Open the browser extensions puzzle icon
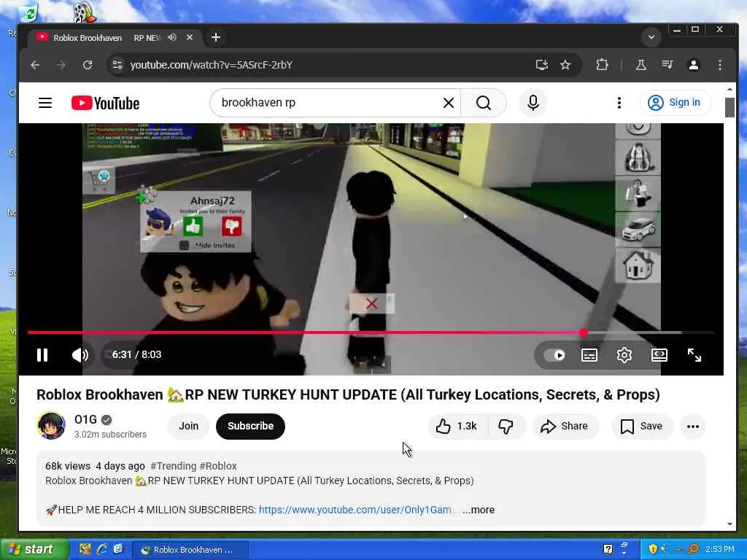The image size is (747, 560). click(x=602, y=65)
